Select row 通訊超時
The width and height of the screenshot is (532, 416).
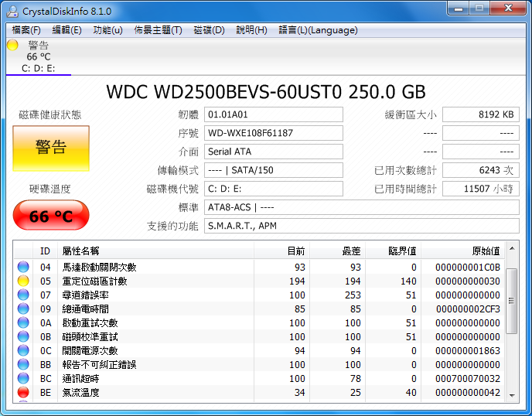click(259, 378)
